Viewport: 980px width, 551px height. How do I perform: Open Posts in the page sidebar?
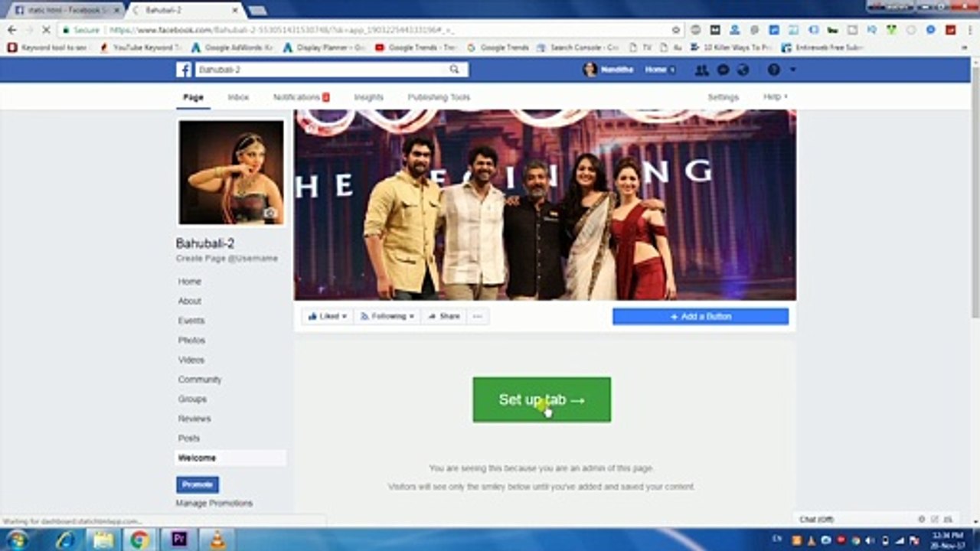[189, 438]
